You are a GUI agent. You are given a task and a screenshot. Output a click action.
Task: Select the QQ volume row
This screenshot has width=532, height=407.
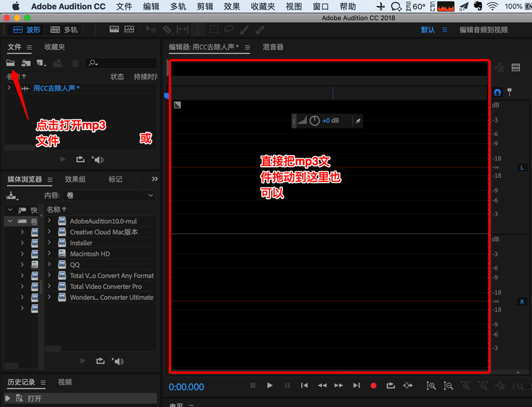tap(101, 265)
